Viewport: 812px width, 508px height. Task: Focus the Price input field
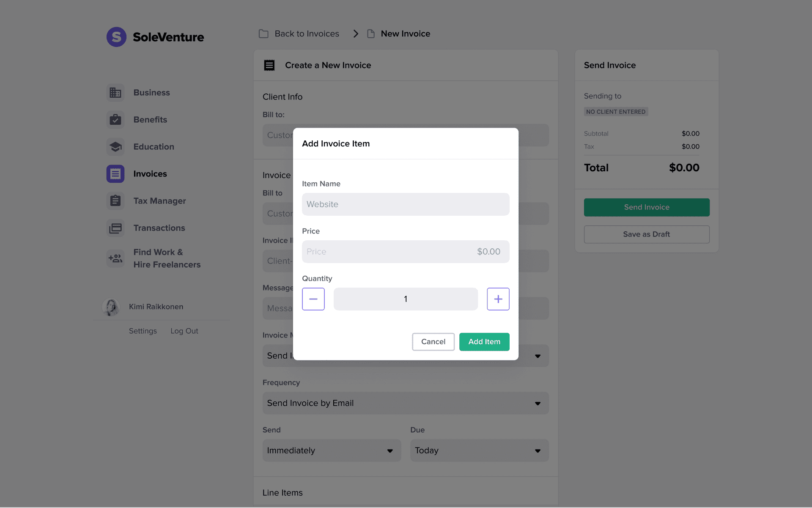[405, 252]
